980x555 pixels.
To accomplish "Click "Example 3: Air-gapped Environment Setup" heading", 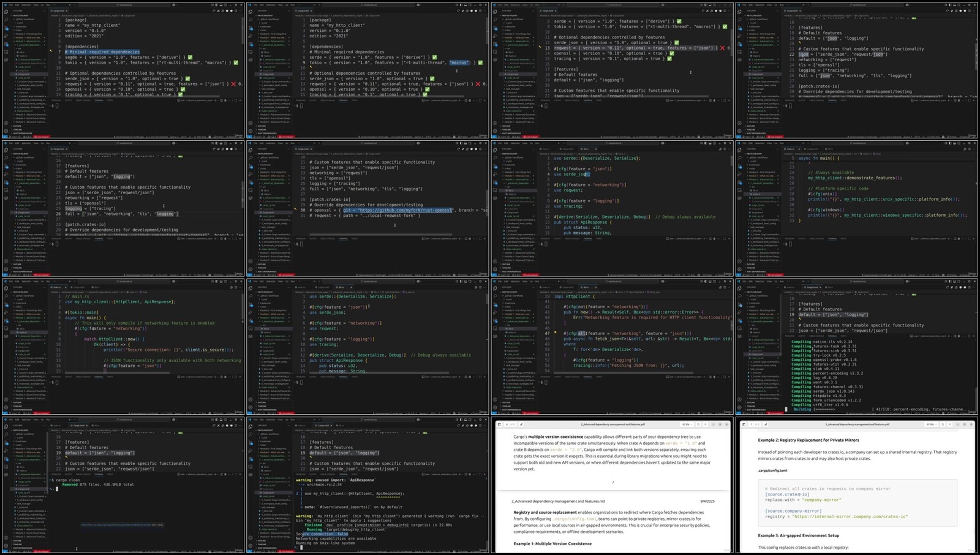I will tap(799, 535).
